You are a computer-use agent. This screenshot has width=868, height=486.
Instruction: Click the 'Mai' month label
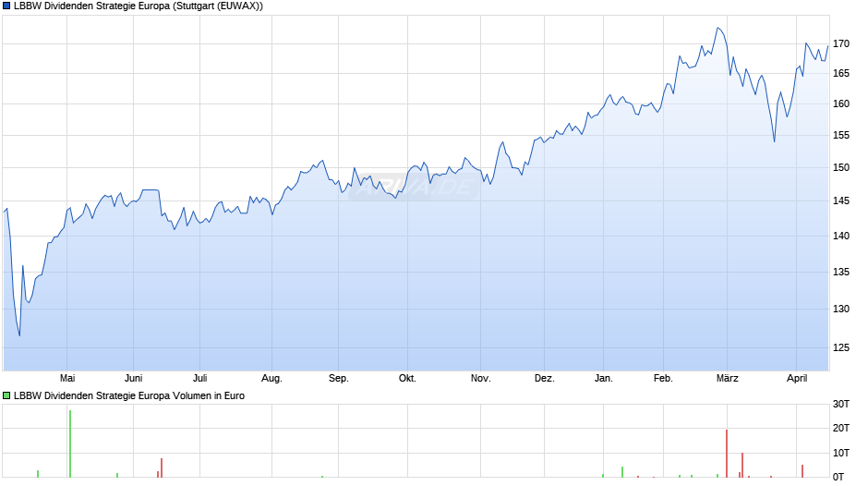point(67,378)
